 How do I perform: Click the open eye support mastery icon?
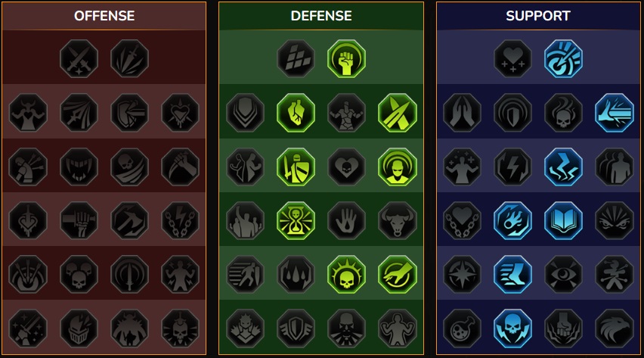click(564, 275)
